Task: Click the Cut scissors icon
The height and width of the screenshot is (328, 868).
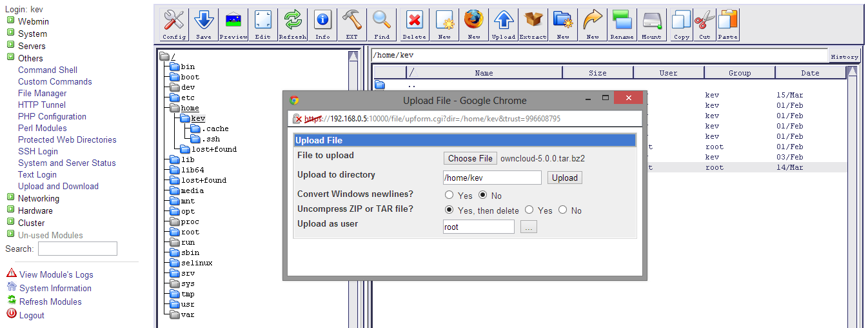Action: click(x=705, y=25)
